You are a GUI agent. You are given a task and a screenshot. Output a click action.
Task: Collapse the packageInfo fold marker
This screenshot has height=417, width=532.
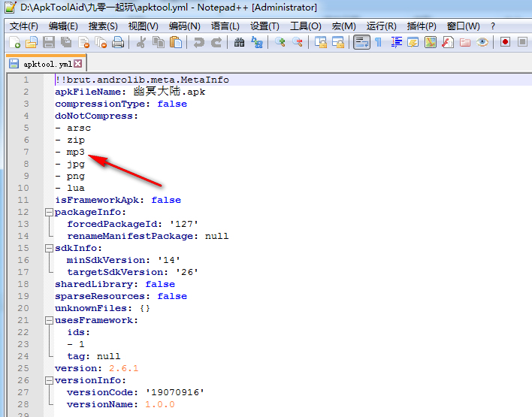[49, 213]
